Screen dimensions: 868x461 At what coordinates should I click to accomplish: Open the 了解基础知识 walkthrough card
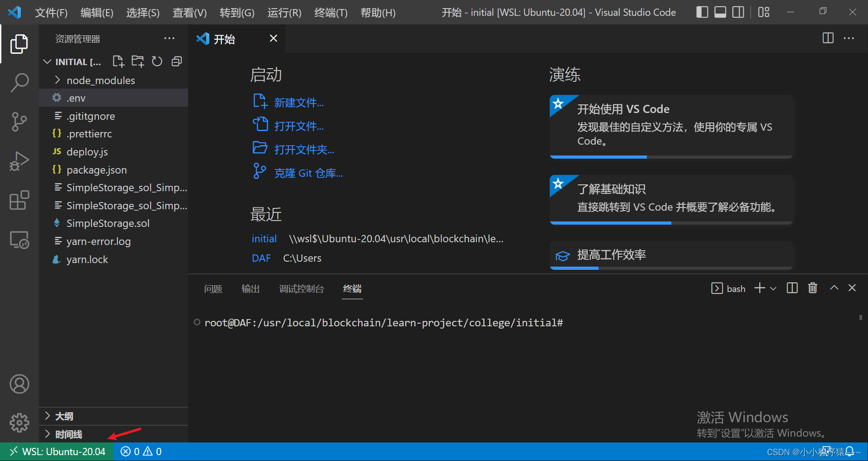pos(671,199)
